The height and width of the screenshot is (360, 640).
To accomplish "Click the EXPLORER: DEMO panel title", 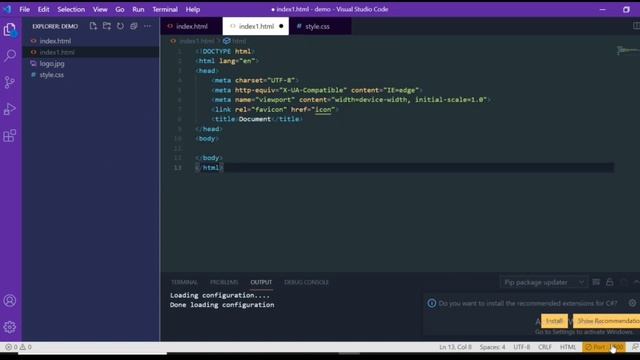I will [x=55, y=26].
